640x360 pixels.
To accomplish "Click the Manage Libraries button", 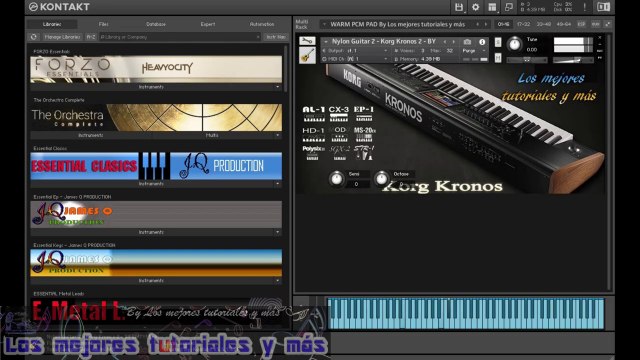I will click(x=62, y=37).
